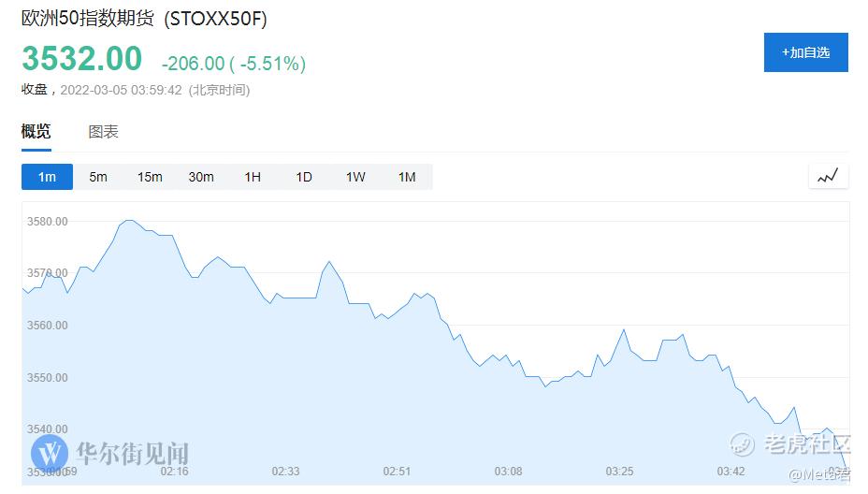Select the 1m timeframe
Image resolution: width=868 pixels, height=494 pixels.
tap(47, 177)
